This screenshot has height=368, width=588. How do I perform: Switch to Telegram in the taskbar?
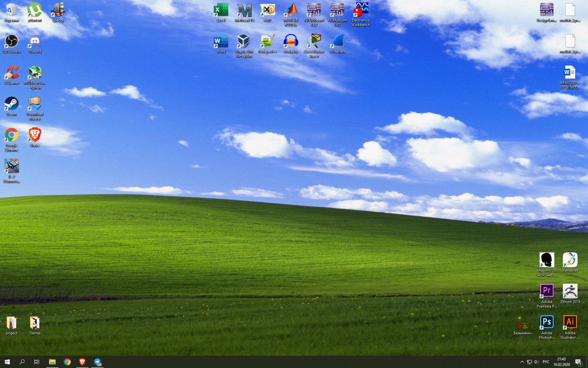coord(98,362)
